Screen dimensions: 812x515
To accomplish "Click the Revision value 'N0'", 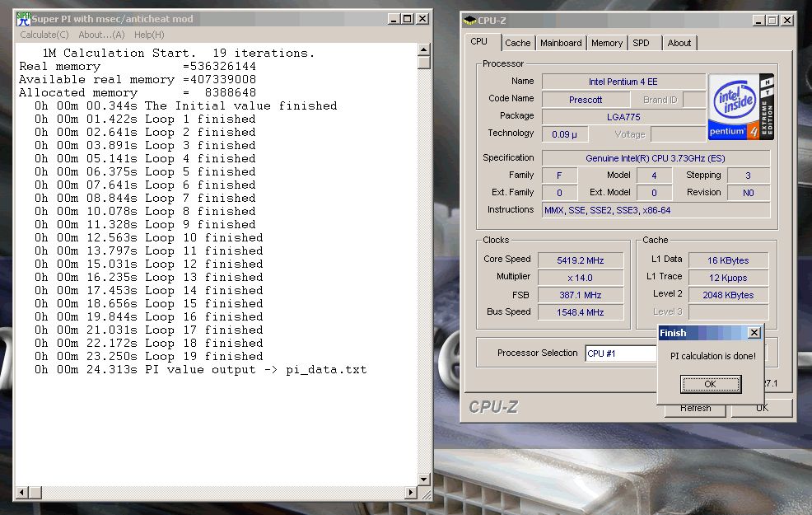I will (749, 193).
